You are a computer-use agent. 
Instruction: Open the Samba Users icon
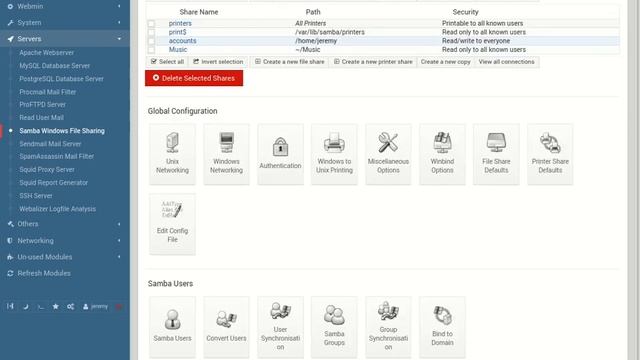click(x=172, y=327)
